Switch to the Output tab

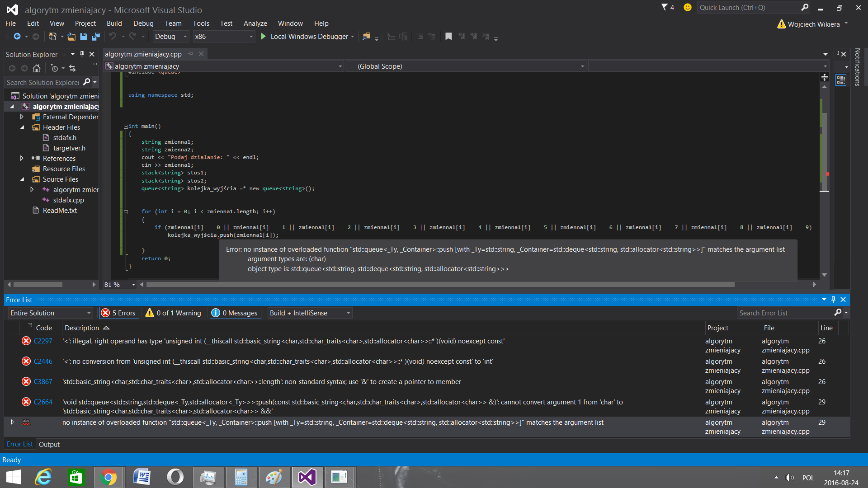coord(49,445)
